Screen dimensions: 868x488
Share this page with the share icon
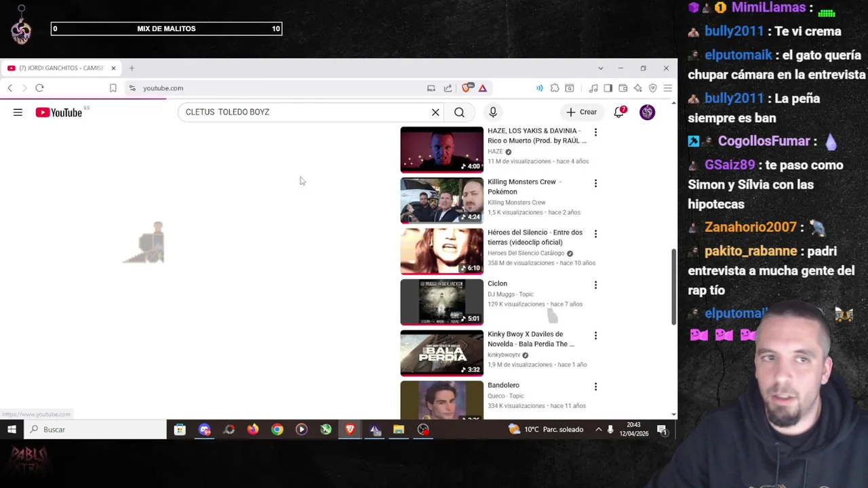pyautogui.click(x=448, y=88)
